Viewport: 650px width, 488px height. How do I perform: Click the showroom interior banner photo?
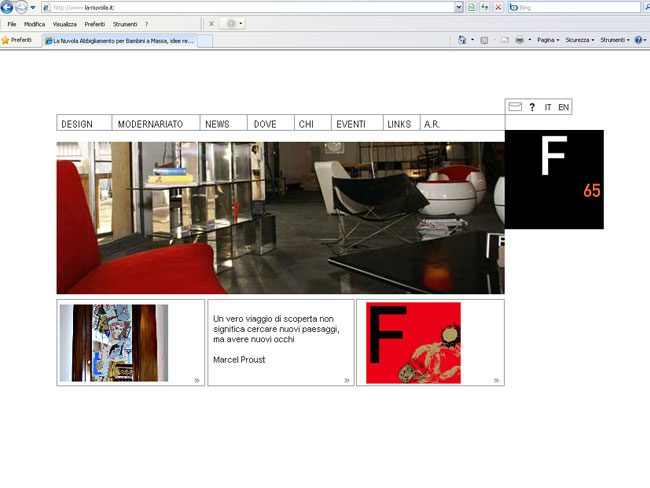tap(281, 218)
